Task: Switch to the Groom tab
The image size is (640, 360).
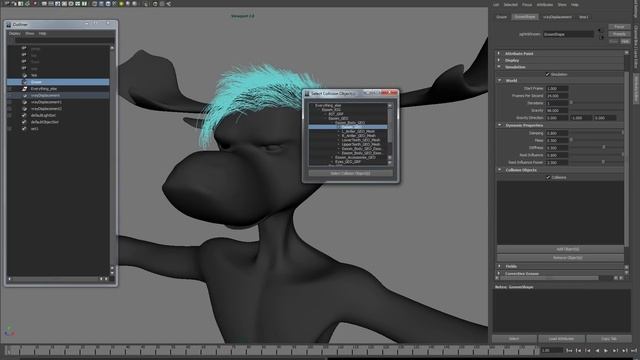Action: click(502, 17)
